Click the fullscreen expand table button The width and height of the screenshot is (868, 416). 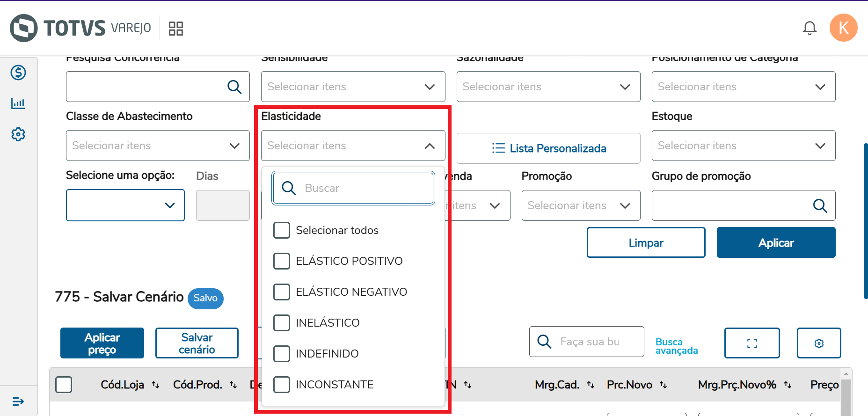click(751, 343)
